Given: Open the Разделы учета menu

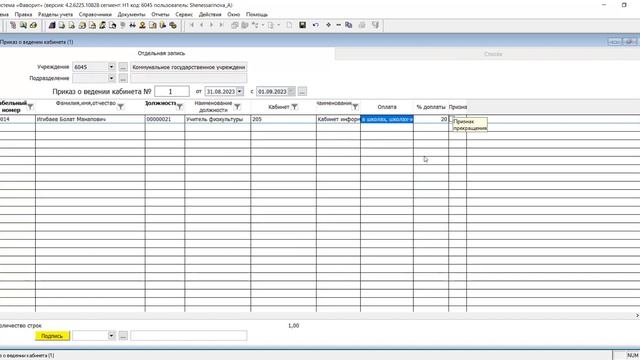Looking at the screenshot, I should point(56,14).
